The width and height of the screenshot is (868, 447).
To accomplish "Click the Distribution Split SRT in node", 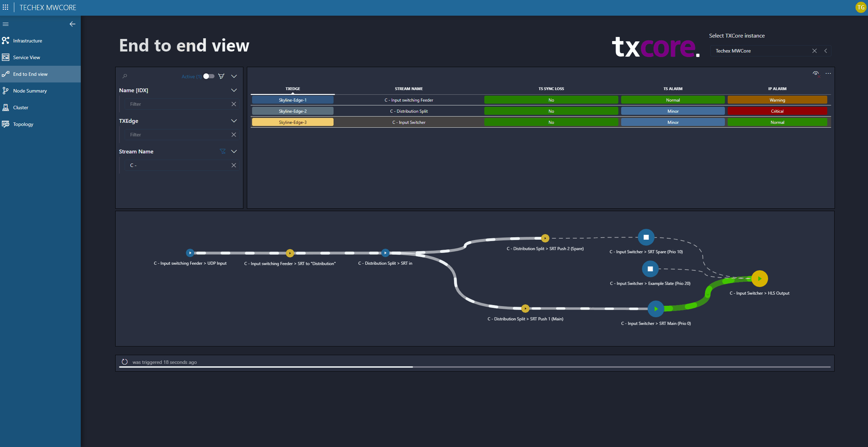I will (385, 253).
